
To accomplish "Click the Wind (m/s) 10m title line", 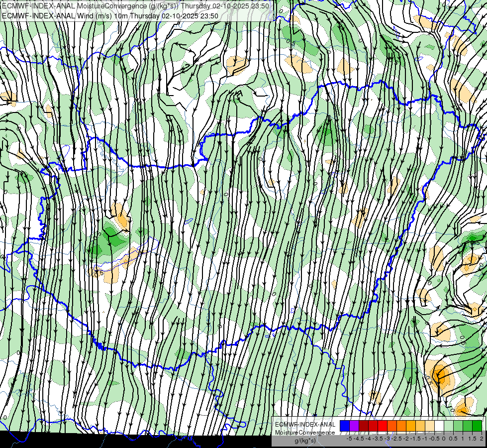I will click(110, 16).
